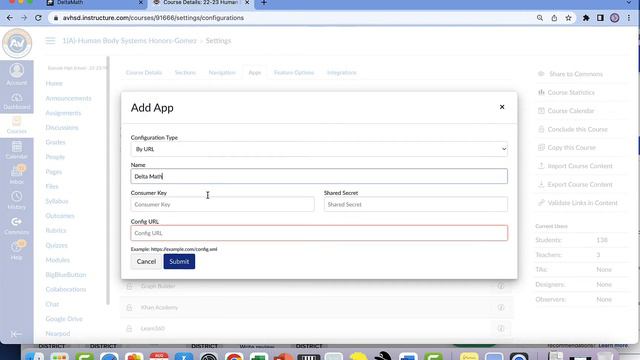640x360 pixels.
Task: Open the Chrome profile avatar
Action: tap(614, 18)
